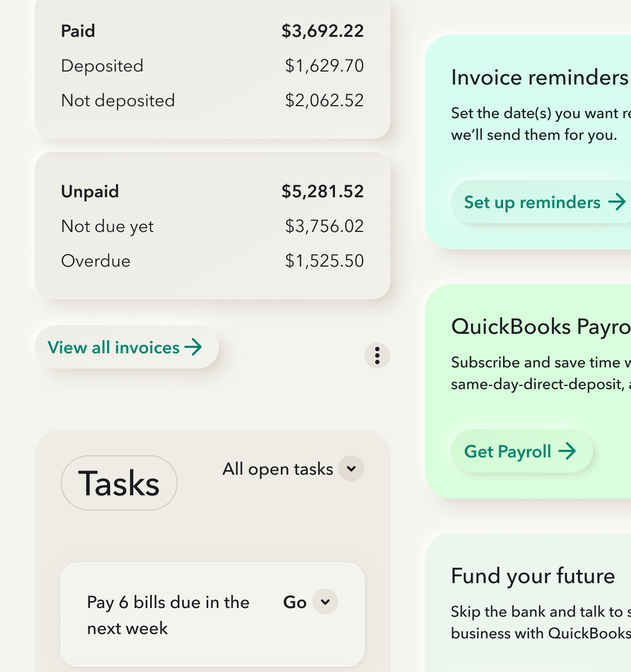
Task: Click the Paid total of $3,692.22
Action: pos(322,31)
